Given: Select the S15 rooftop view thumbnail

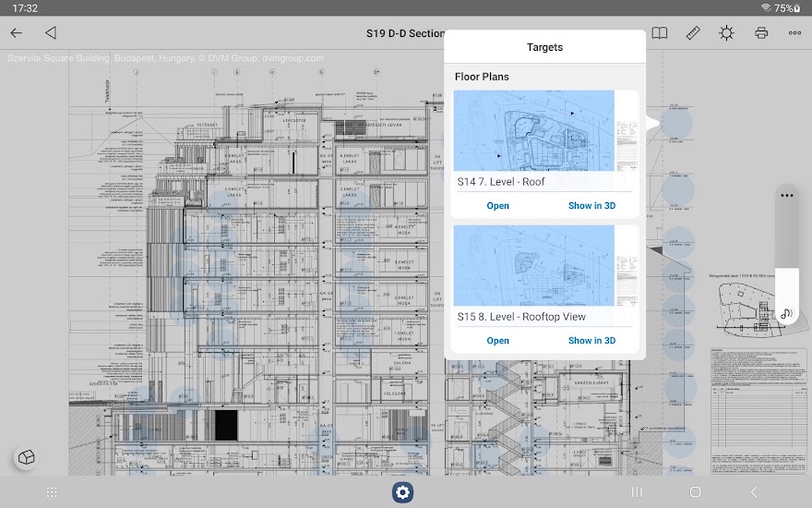Looking at the screenshot, I should click(x=534, y=265).
